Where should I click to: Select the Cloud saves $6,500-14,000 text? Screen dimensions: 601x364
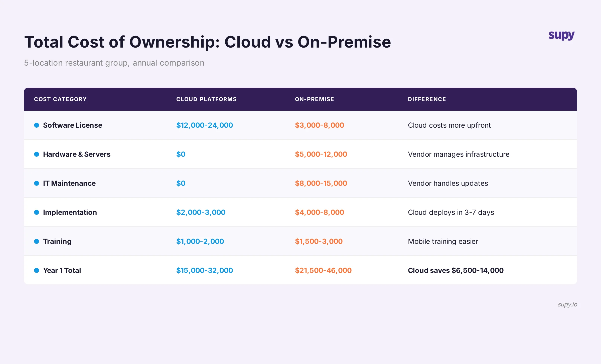click(455, 270)
